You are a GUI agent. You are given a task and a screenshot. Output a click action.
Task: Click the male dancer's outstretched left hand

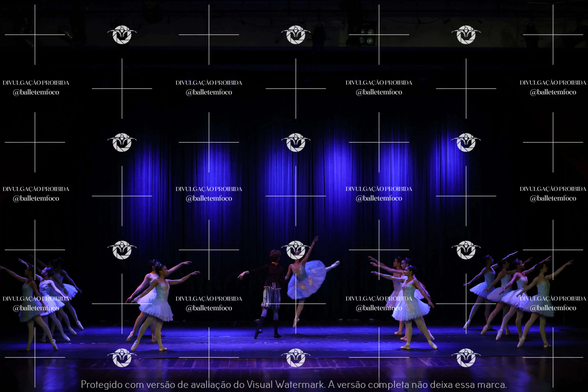pos(242,275)
